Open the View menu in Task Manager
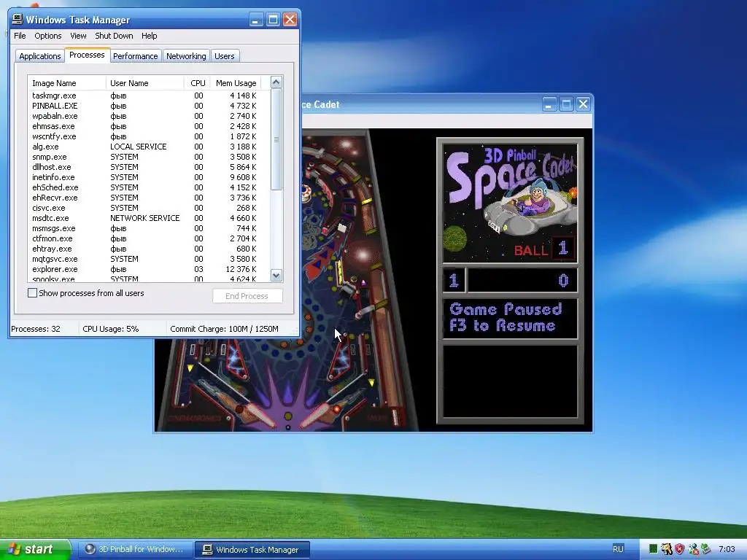This screenshot has height=560, width=747. coord(78,36)
